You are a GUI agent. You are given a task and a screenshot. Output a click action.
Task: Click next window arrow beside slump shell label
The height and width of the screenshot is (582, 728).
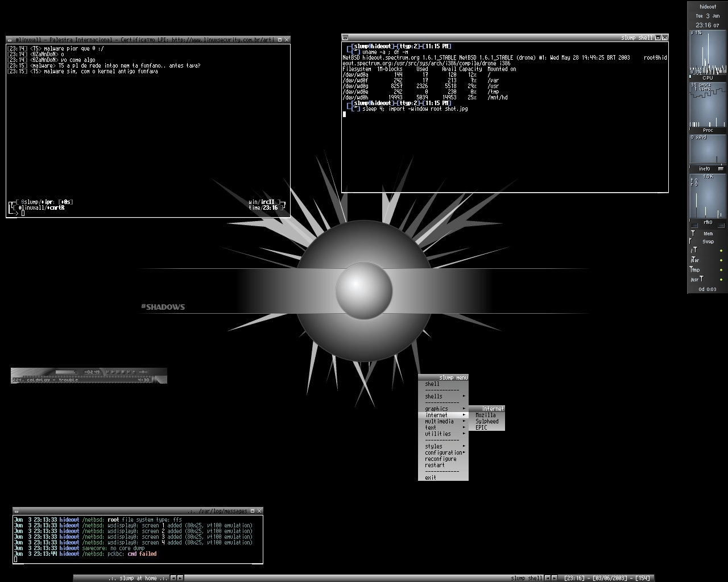pos(555,578)
